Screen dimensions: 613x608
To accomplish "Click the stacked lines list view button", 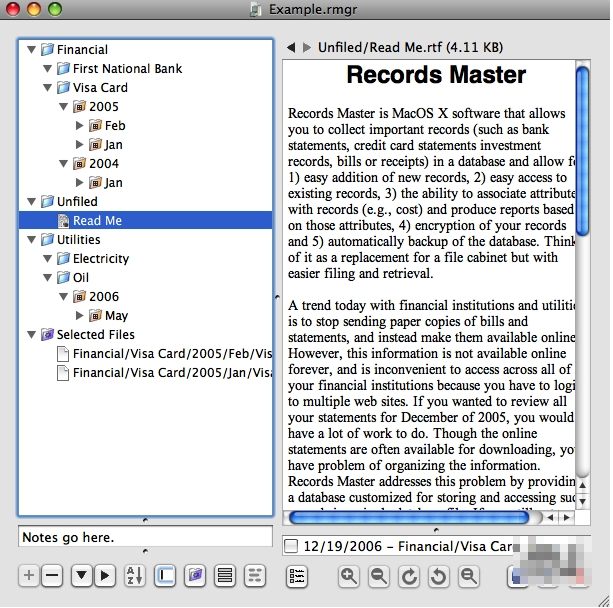I will pyautogui.click(x=224, y=576).
